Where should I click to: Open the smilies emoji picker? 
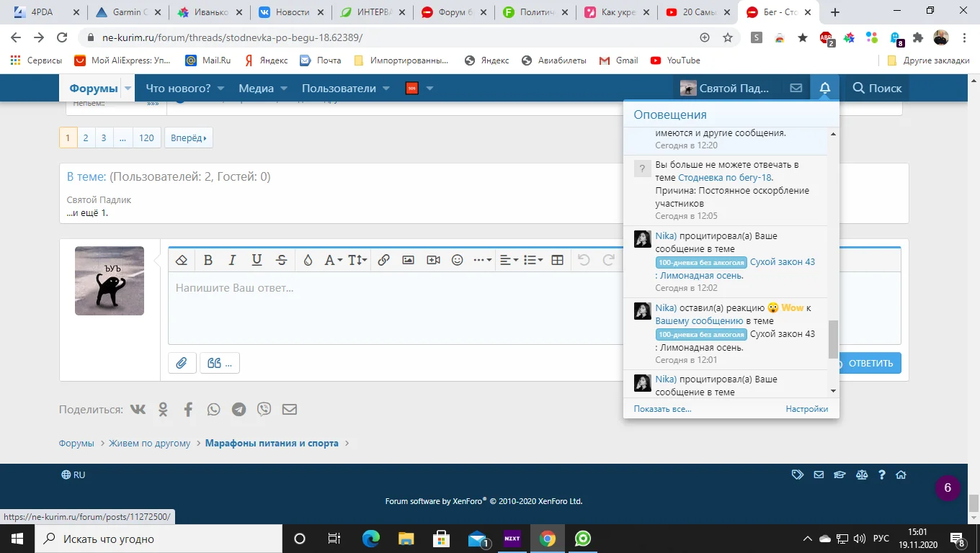[457, 260]
